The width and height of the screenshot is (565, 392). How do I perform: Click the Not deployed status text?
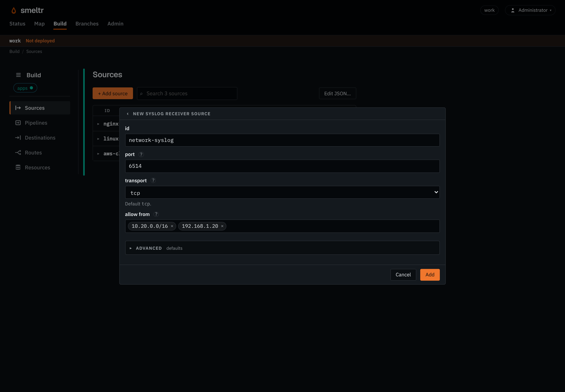40,41
